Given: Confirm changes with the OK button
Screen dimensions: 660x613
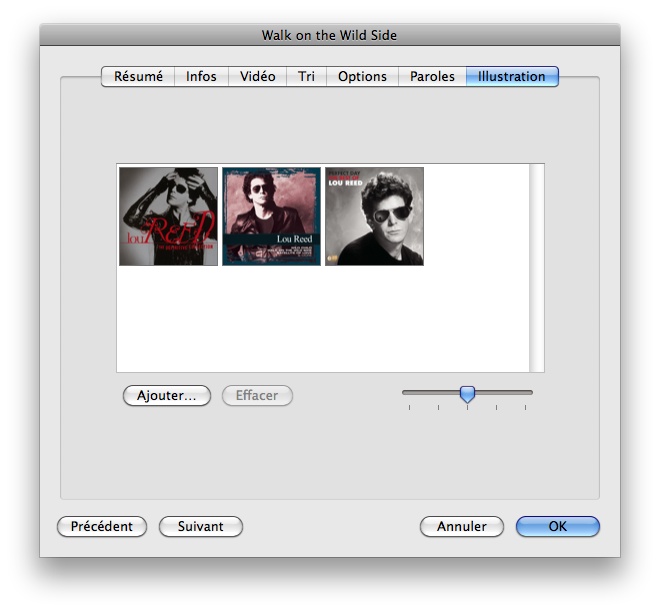Looking at the screenshot, I should [557, 527].
